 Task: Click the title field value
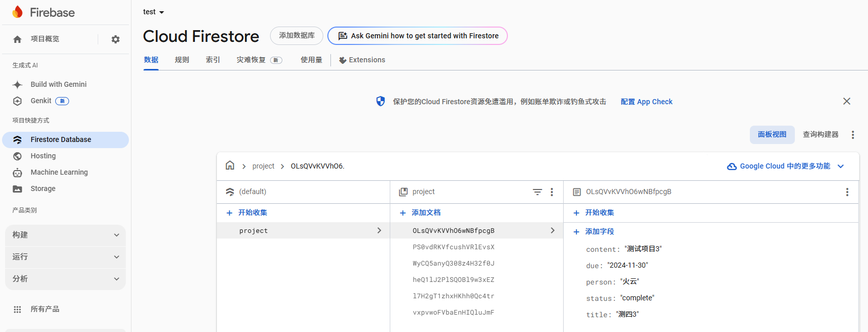pos(628,314)
